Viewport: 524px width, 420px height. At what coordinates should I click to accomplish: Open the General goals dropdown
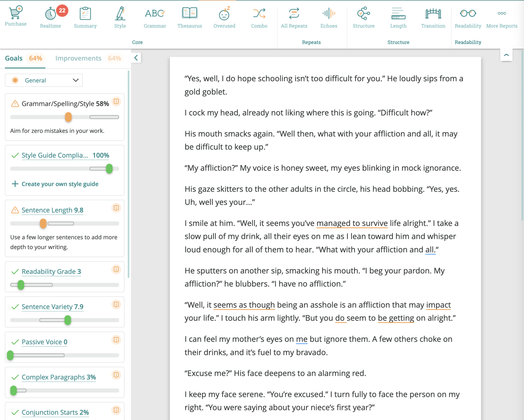tap(44, 80)
